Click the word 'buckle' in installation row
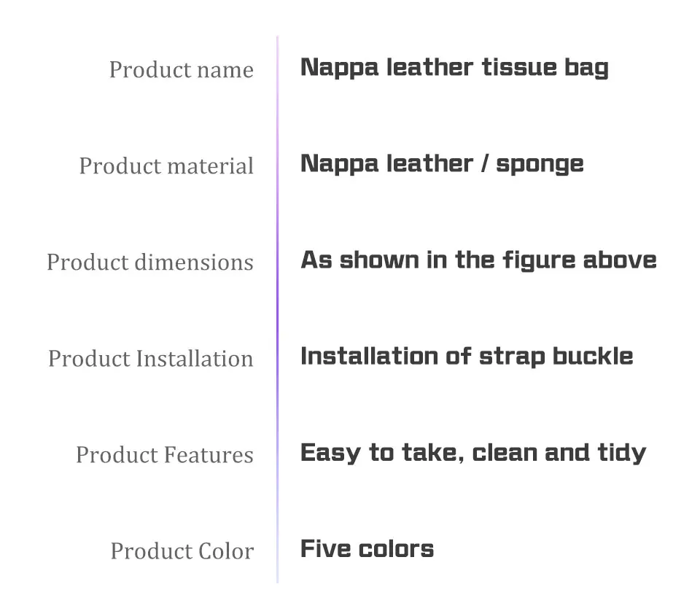 pyautogui.click(x=593, y=357)
